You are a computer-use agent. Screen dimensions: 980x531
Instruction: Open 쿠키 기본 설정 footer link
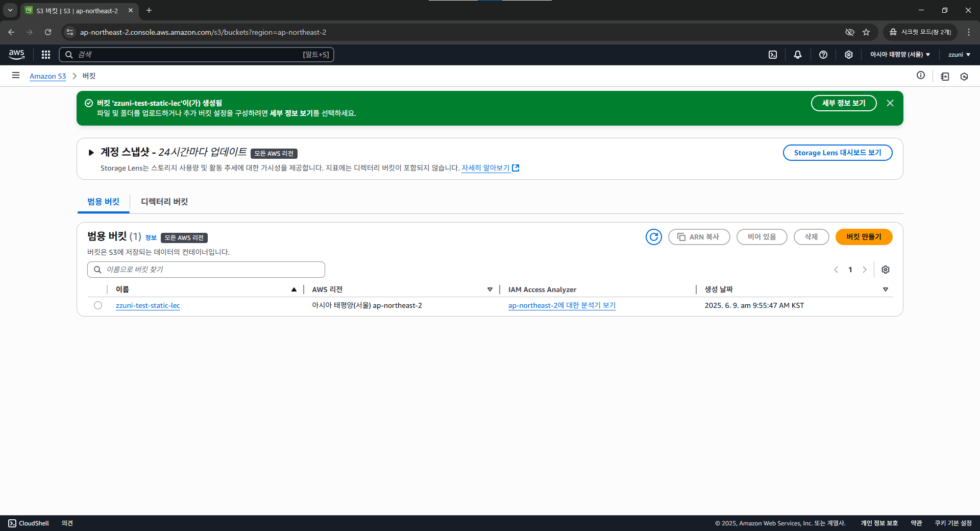(953, 523)
